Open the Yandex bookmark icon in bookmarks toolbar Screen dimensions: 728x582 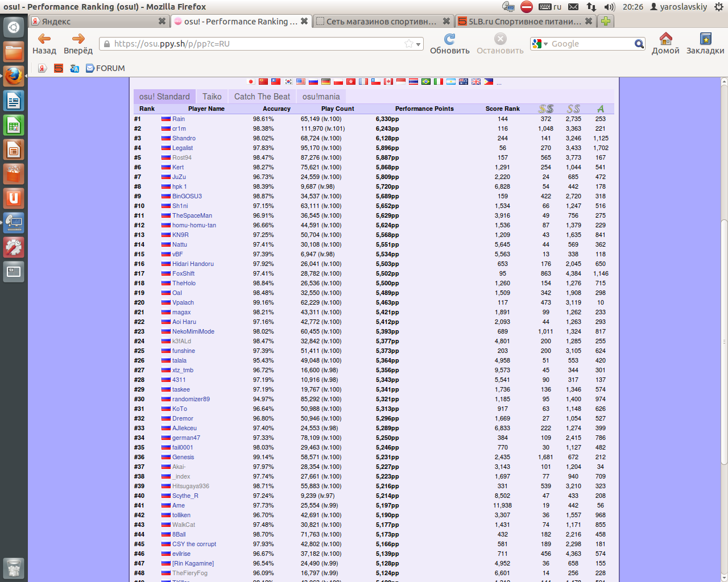click(43, 68)
